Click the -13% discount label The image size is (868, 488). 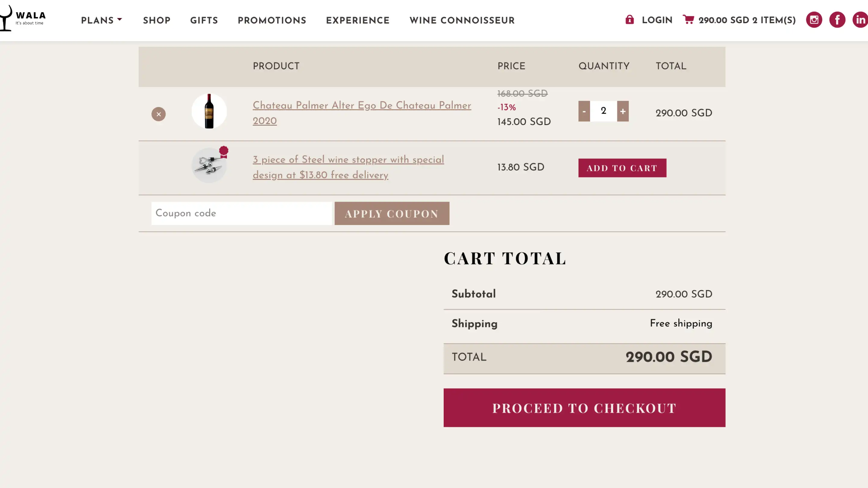[506, 108]
